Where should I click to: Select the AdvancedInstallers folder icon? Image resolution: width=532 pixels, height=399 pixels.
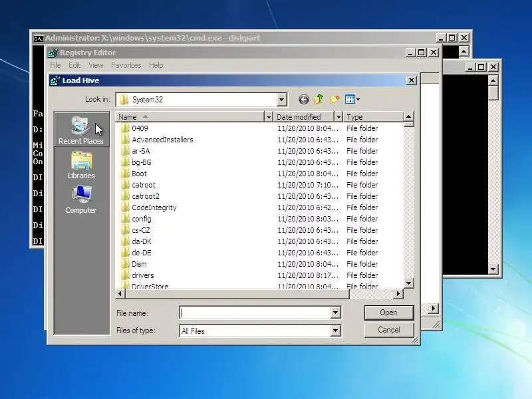125,140
